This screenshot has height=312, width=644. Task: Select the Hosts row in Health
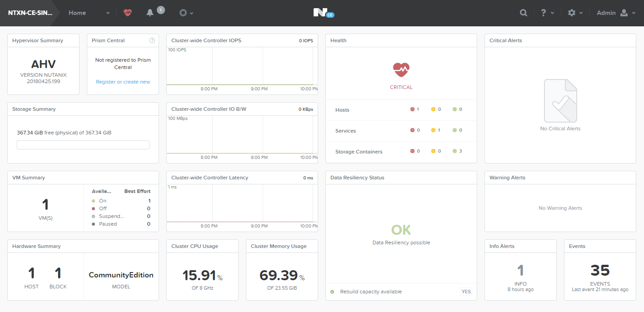pyautogui.click(x=401, y=110)
